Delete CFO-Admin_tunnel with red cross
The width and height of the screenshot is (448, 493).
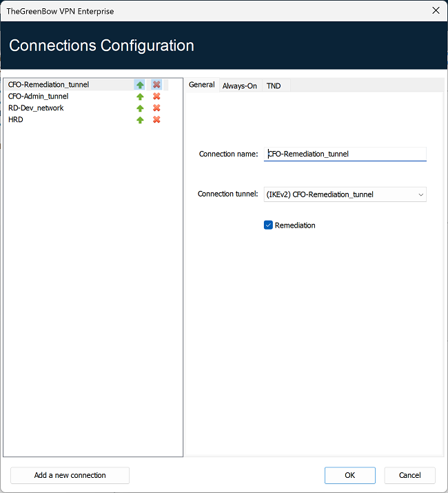[156, 97]
